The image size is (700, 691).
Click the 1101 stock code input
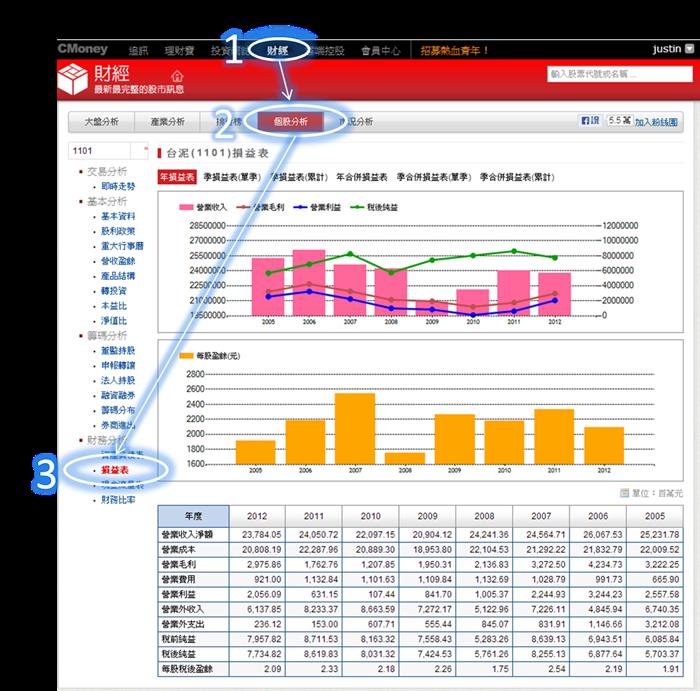pos(100,151)
